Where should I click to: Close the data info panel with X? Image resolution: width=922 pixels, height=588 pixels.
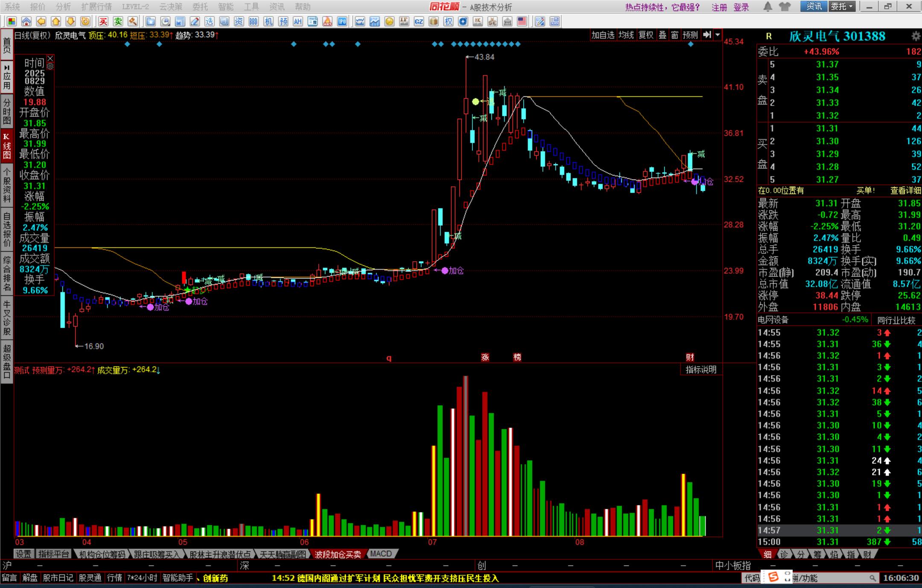point(50,58)
